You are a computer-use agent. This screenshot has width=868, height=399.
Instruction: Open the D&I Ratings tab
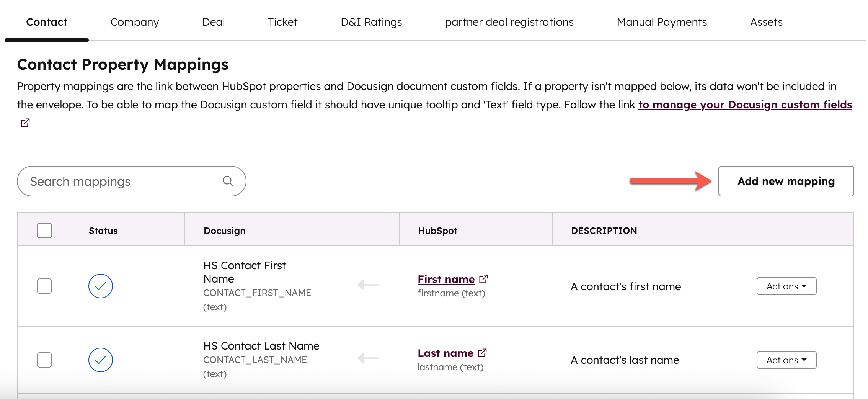[x=371, y=22]
